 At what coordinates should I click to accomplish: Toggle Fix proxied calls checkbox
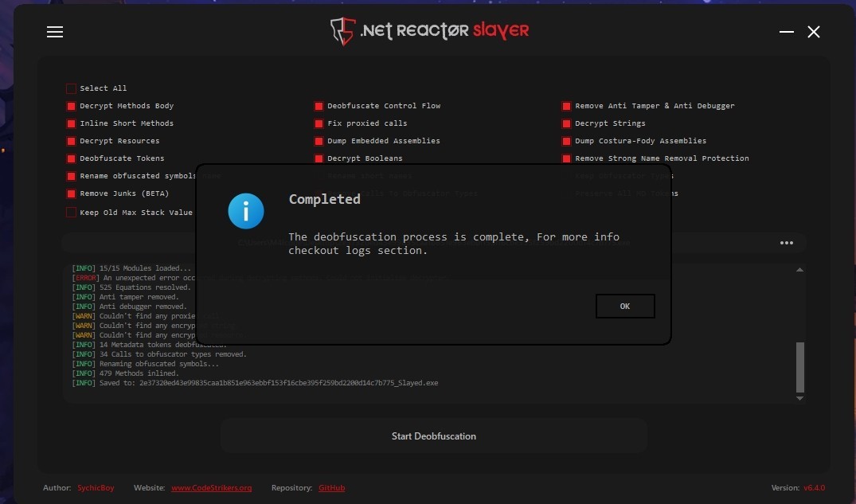pos(319,123)
